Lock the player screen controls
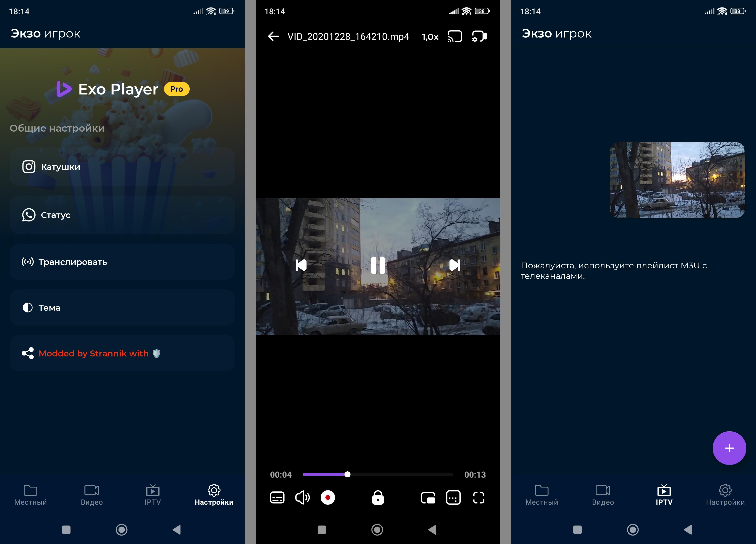756x544 pixels. (x=378, y=498)
